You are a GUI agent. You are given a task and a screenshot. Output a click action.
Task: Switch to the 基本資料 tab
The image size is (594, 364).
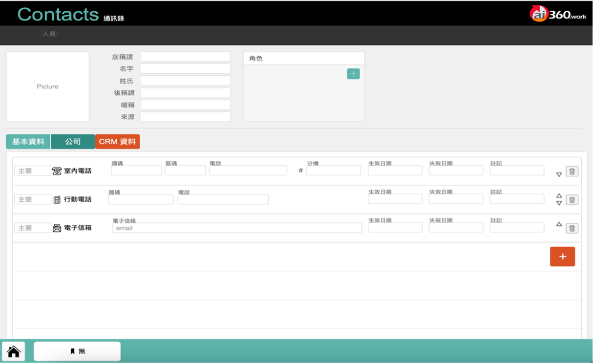coord(28,142)
